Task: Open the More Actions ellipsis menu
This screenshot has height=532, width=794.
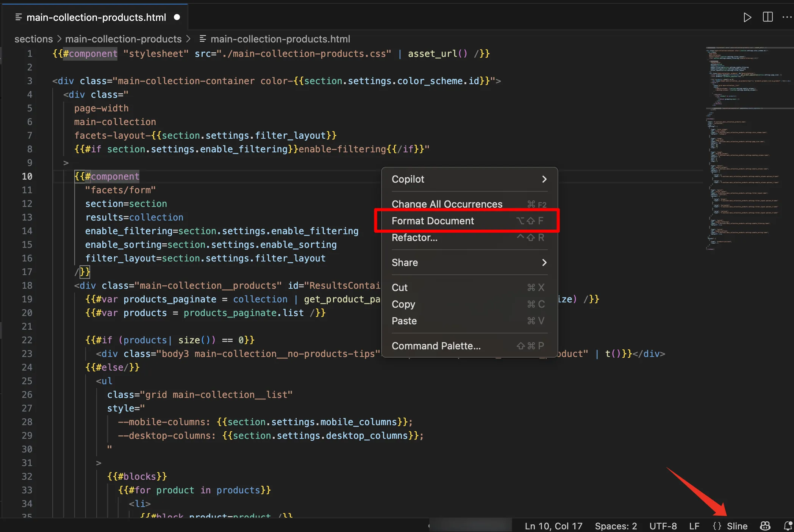Action: 787,17
